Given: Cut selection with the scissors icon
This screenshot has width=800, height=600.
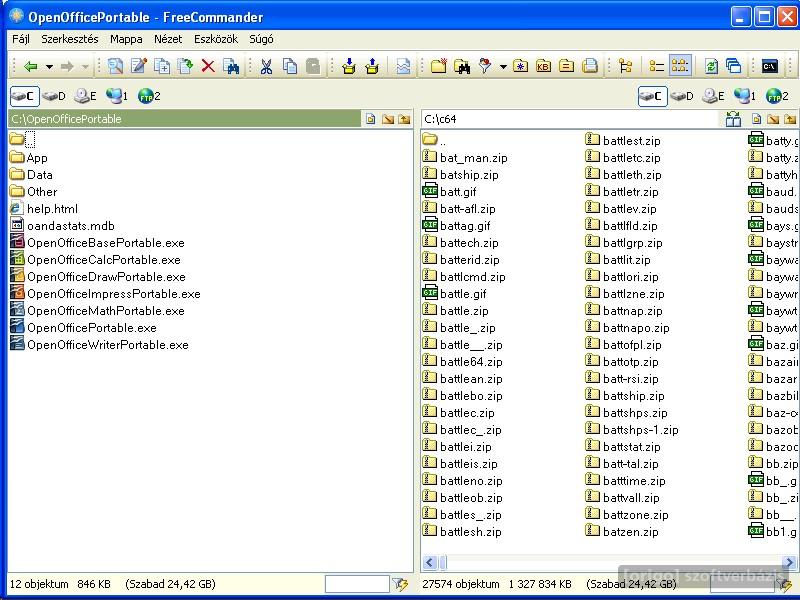Looking at the screenshot, I should pos(266,66).
